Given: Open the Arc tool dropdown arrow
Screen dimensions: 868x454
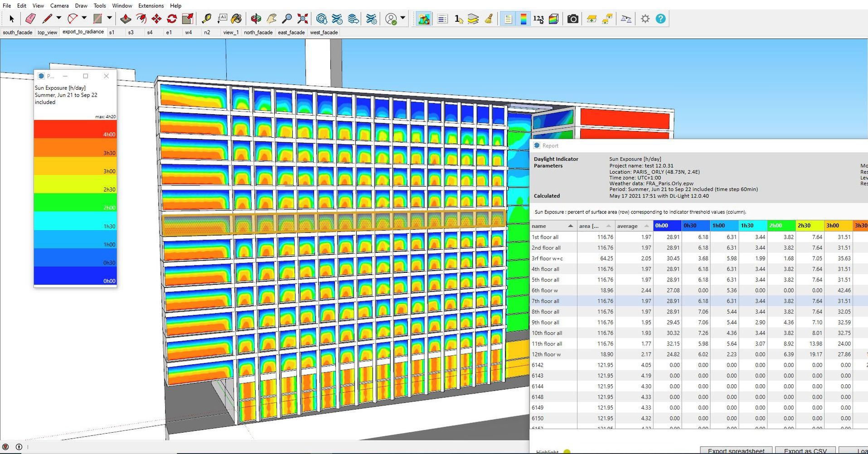Looking at the screenshot, I should (x=84, y=18).
